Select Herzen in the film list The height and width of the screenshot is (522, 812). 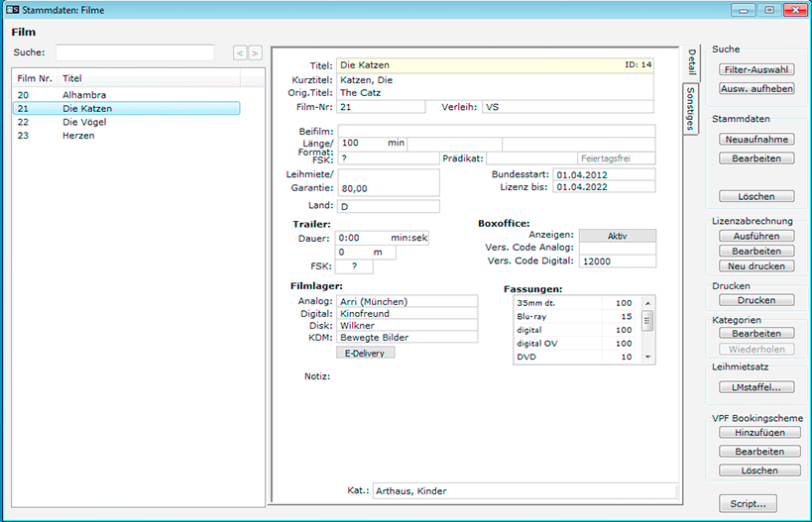(x=77, y=136)
